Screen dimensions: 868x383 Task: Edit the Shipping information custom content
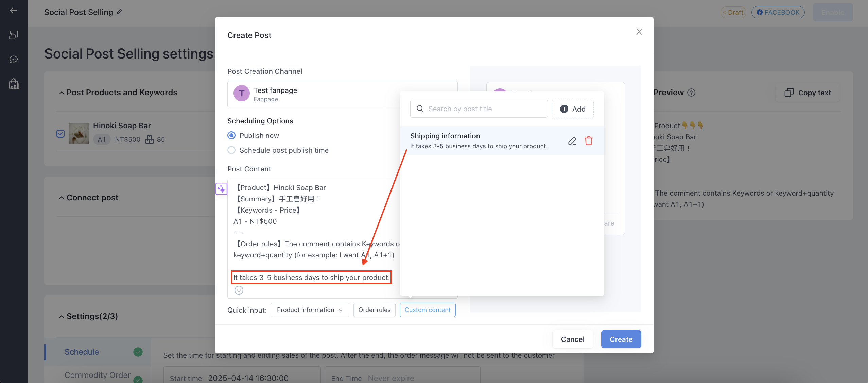572,141
